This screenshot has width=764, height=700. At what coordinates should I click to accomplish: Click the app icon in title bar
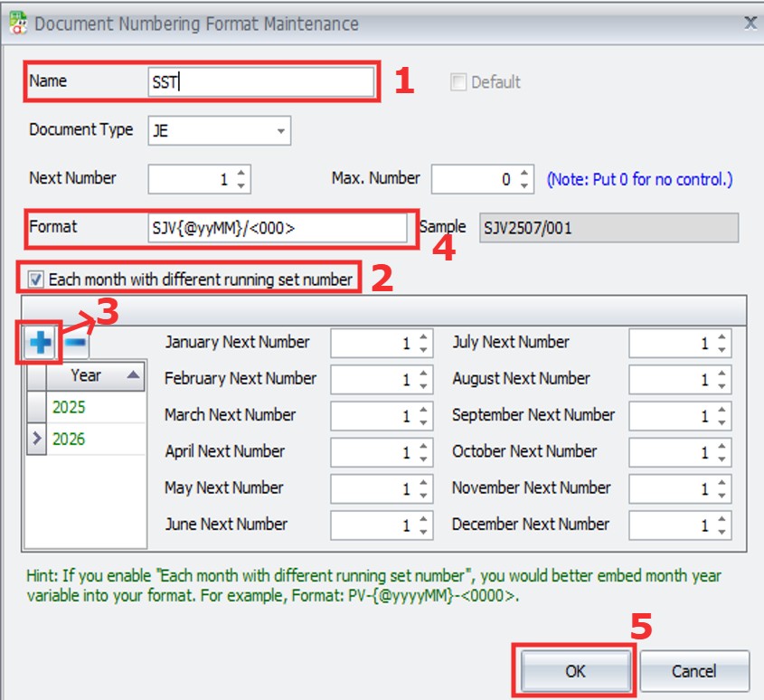point(15,24)
